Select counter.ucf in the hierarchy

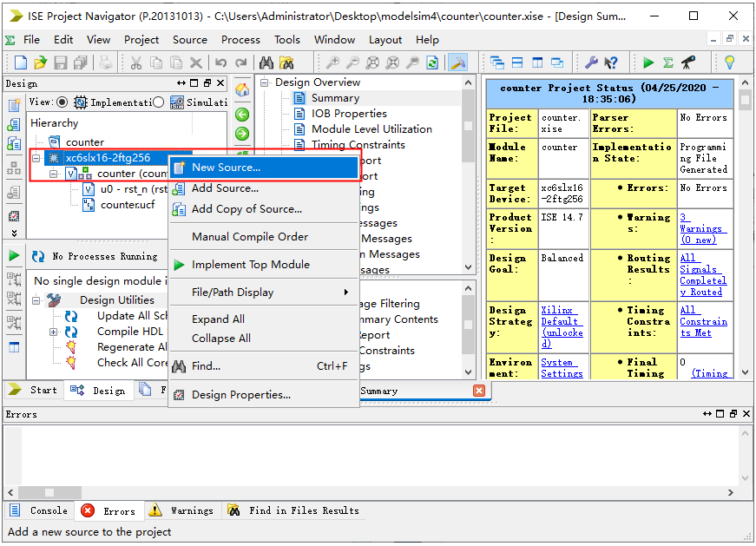click(x=128, y=205)
